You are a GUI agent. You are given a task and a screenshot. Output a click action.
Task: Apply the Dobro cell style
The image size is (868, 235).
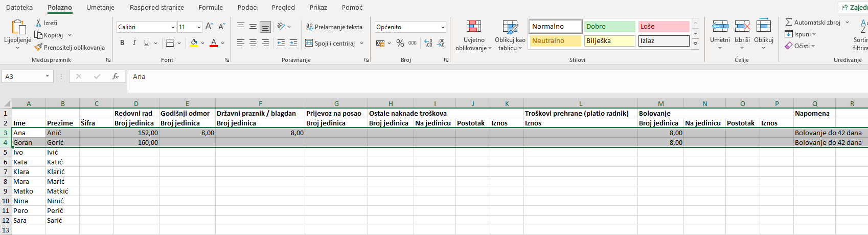coord(610,27)
